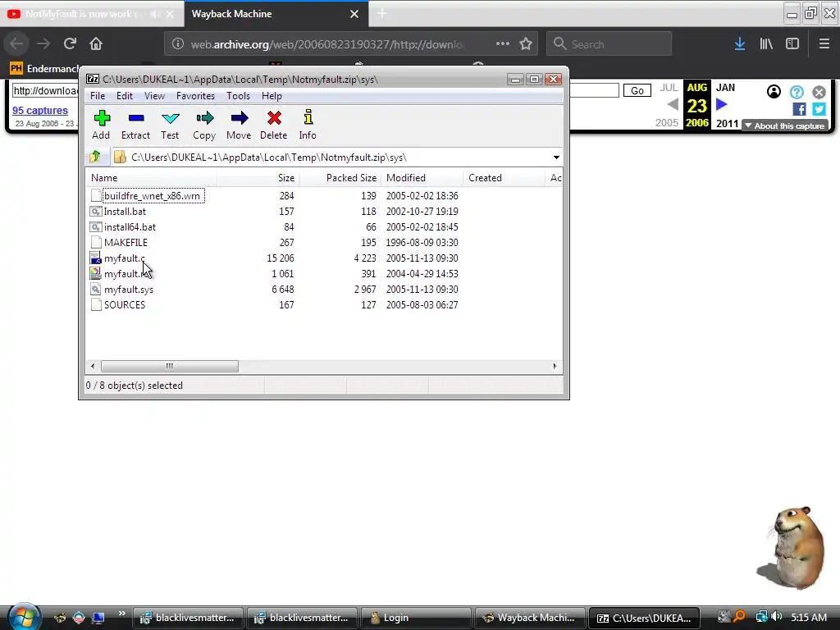Viewport: 840px width, 630px height.
Task: Open the Wayback Machine help icon
Action: (x=797, y=92)
